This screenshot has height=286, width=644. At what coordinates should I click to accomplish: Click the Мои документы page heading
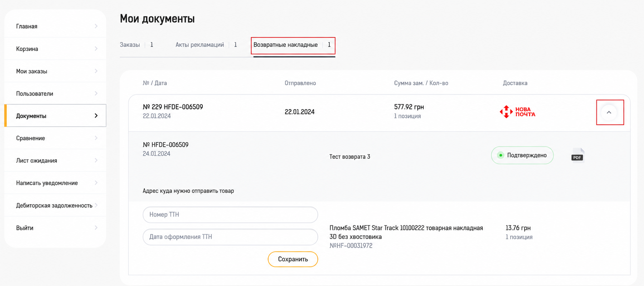coord(157,18)
